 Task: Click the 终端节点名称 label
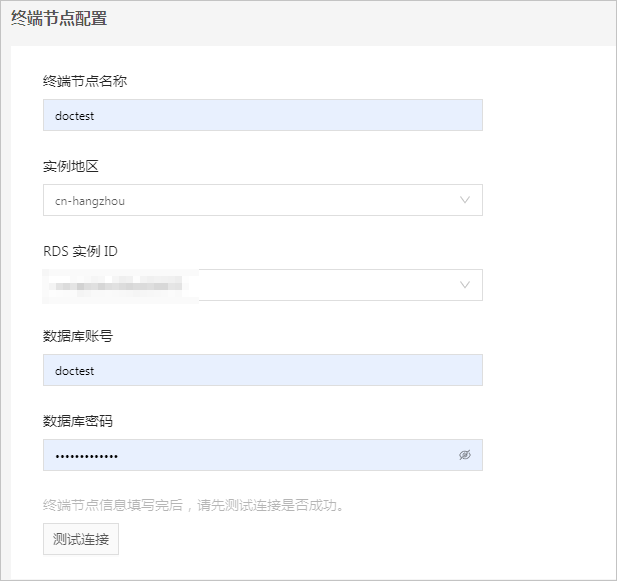pos(85,80)
